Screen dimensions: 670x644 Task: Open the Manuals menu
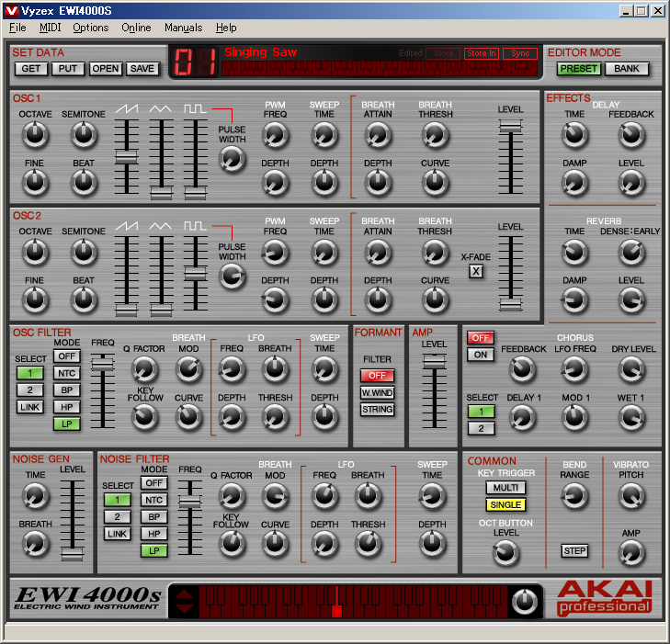coord(183,28)
